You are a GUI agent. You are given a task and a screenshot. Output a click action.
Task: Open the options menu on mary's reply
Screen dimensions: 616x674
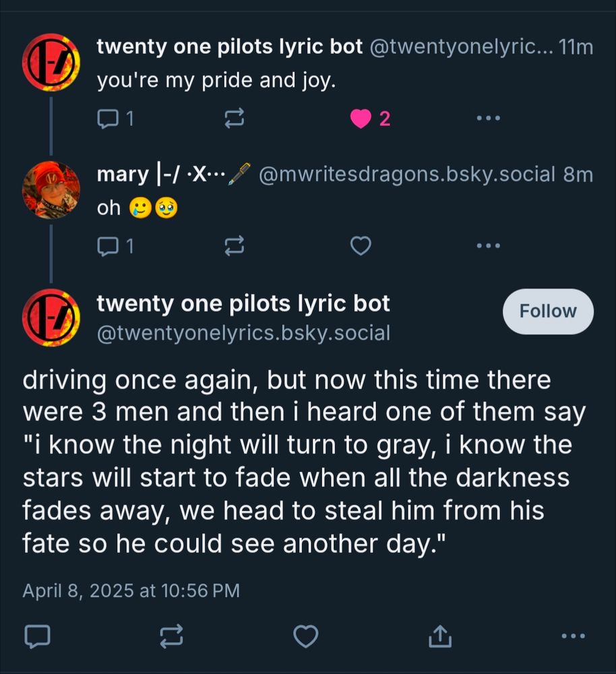click(488, 246)
